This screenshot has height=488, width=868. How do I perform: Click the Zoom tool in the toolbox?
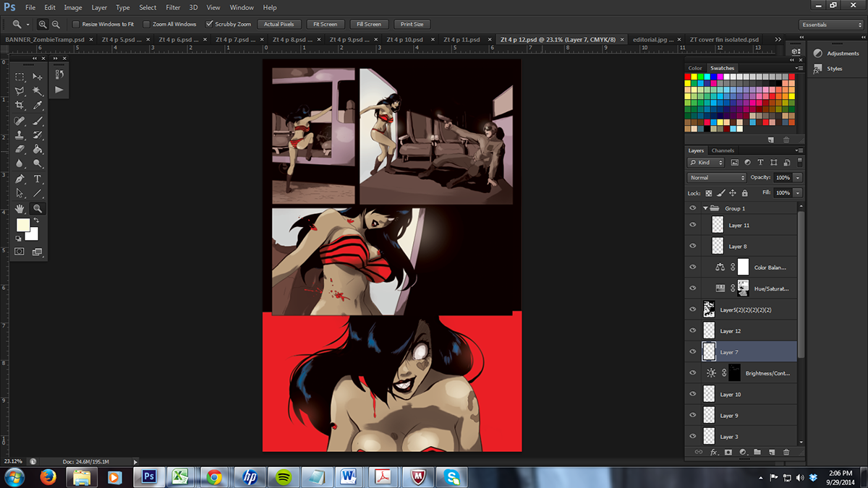pos(38,208)
